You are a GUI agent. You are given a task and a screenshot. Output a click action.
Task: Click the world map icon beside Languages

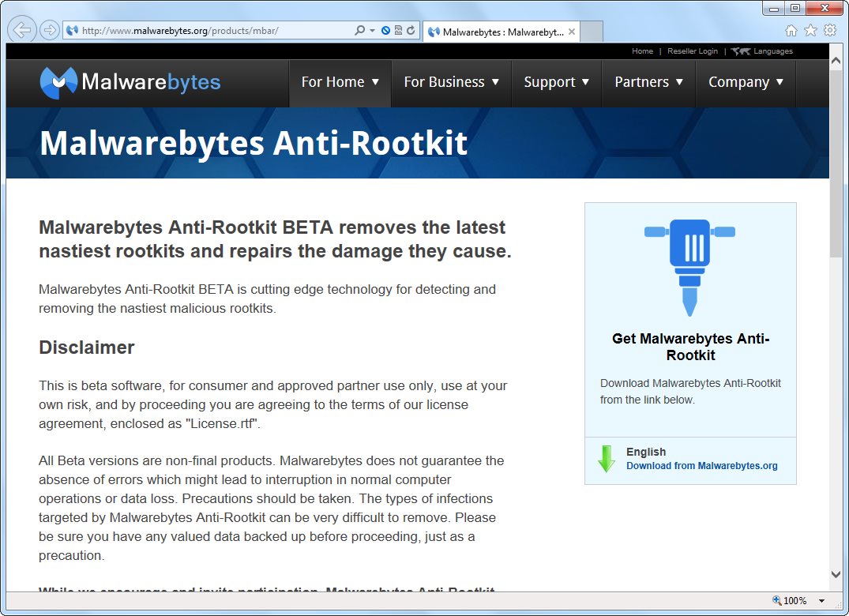740,51
